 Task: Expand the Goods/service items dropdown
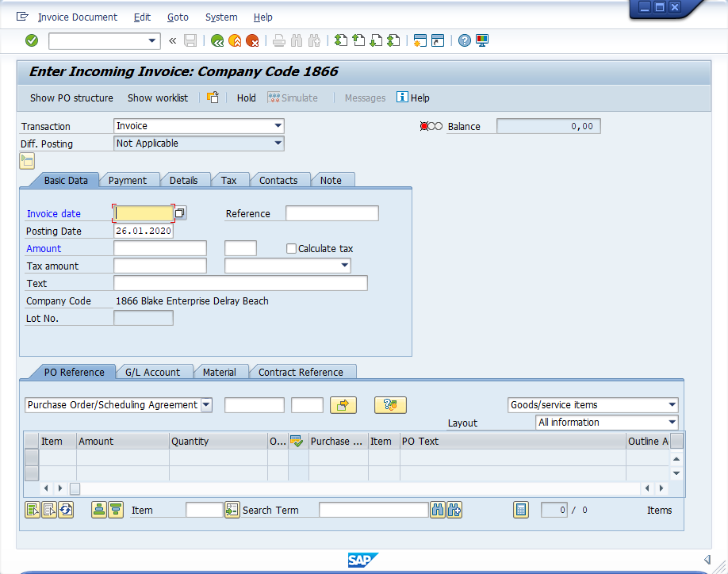672,405
